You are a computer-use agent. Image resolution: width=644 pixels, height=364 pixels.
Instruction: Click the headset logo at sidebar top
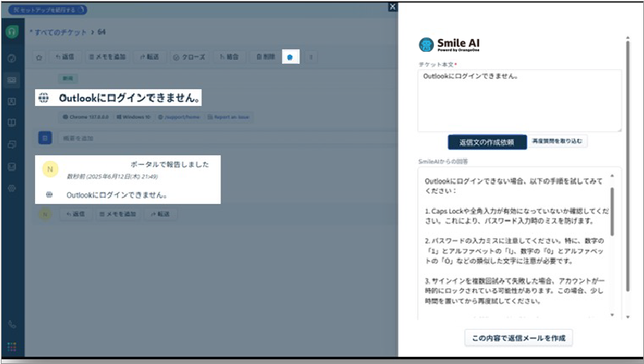click(12, 32)
